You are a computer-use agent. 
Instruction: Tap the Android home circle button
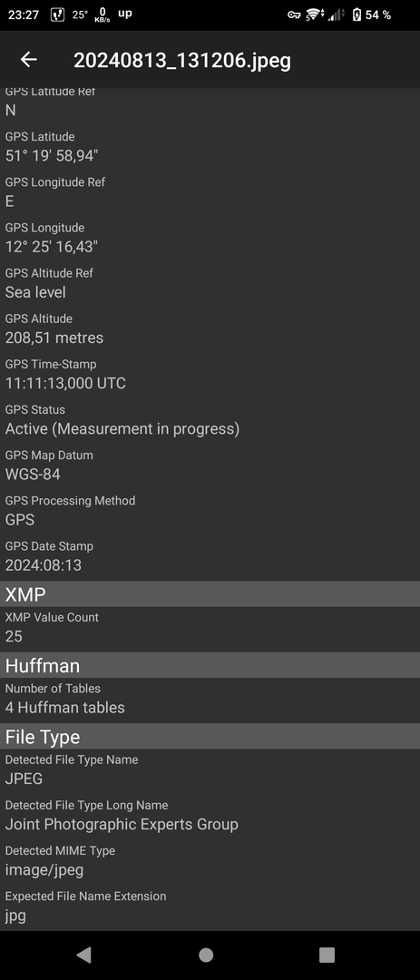(x=206, y=955)
